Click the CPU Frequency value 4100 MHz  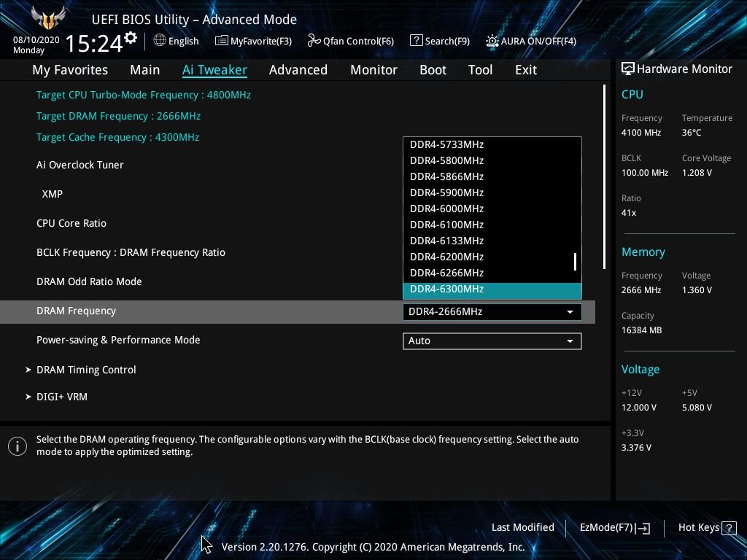click(641, 133)
